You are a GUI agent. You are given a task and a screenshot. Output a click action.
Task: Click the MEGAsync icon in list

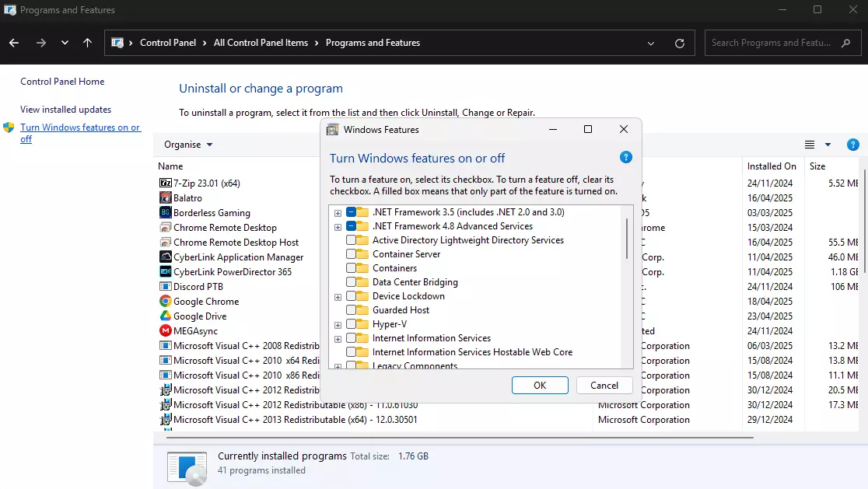pos(165,331)
